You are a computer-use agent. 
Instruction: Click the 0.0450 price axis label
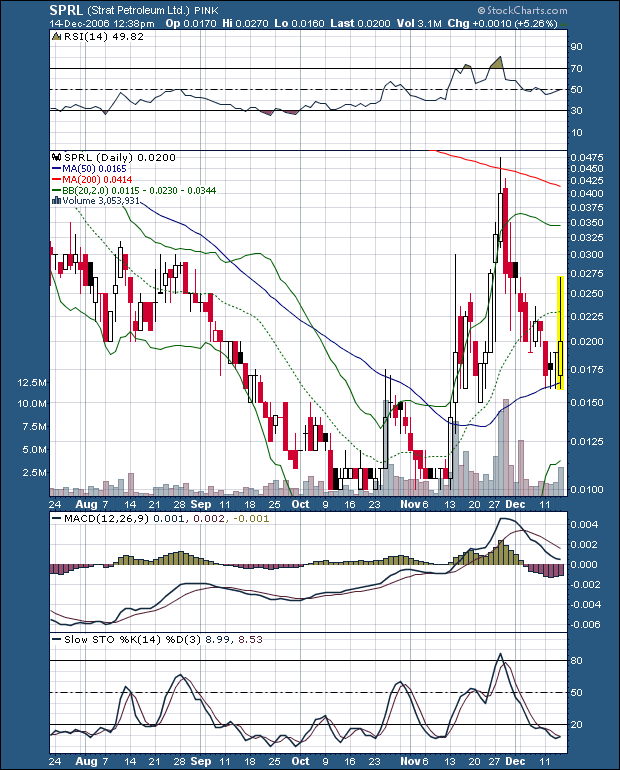tap(587, 168)
